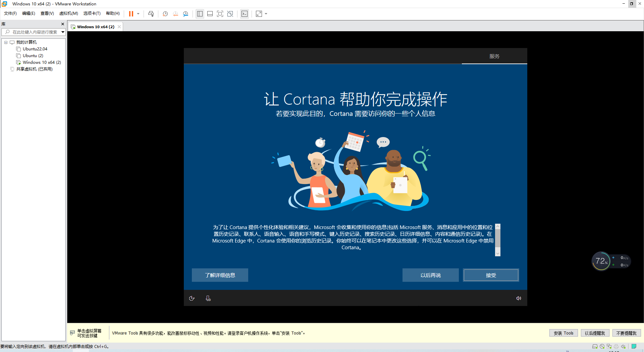
Task: Select Ubuntu (2) in the library
Action: click(x=33, y=56)
